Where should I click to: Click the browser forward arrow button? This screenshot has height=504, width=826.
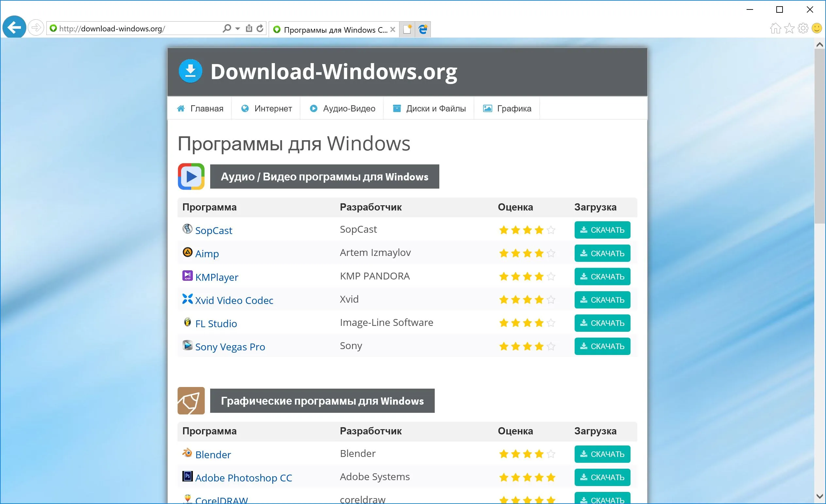(36, 27)
